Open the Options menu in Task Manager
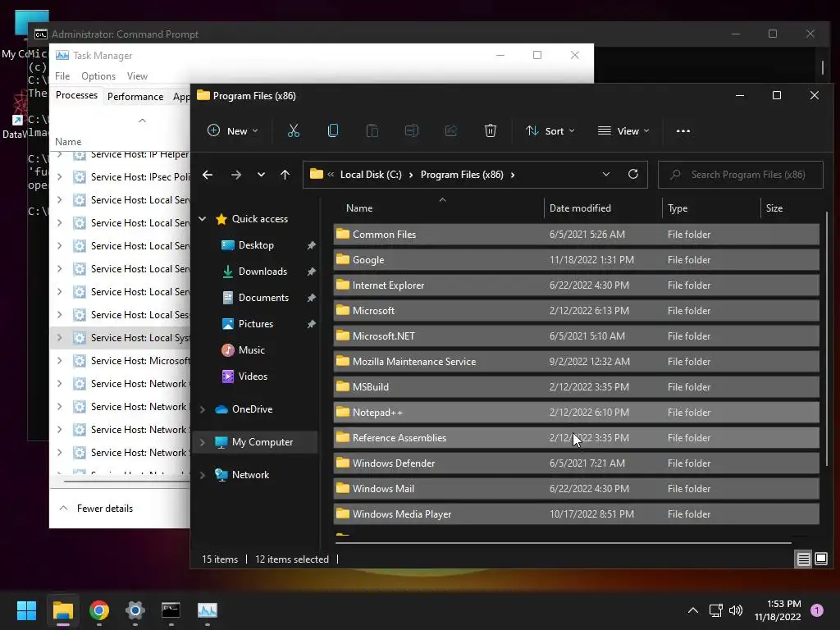 (x=98, y=76)
